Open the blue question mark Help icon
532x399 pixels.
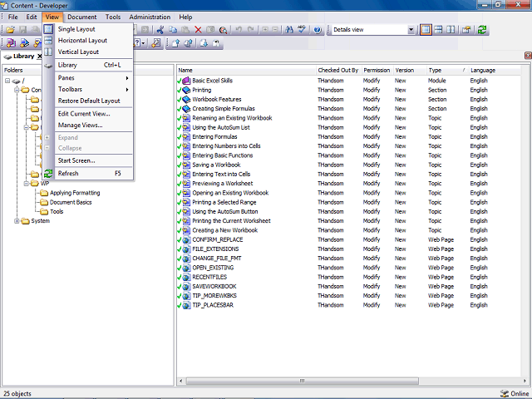[318, 30]
